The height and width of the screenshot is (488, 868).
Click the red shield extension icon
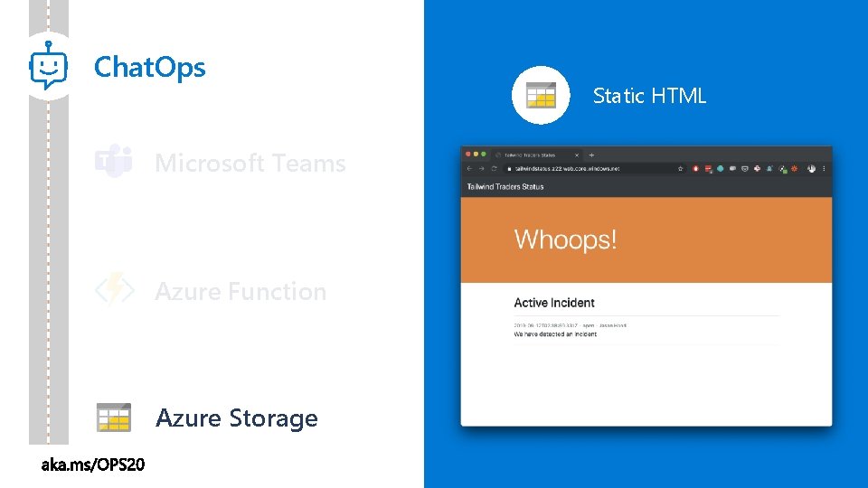click(696, 169)
